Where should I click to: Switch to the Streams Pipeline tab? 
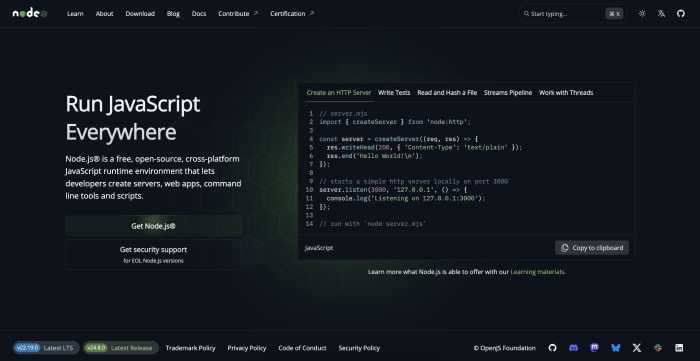click(508, 93)
